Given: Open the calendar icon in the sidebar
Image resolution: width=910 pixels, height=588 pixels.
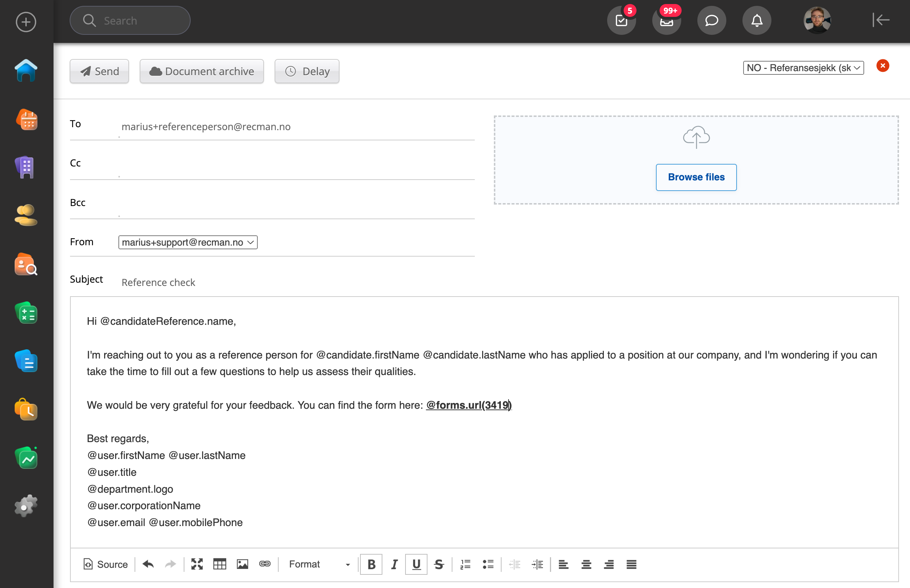Looking at the screenshot, I should coord(26,120).
